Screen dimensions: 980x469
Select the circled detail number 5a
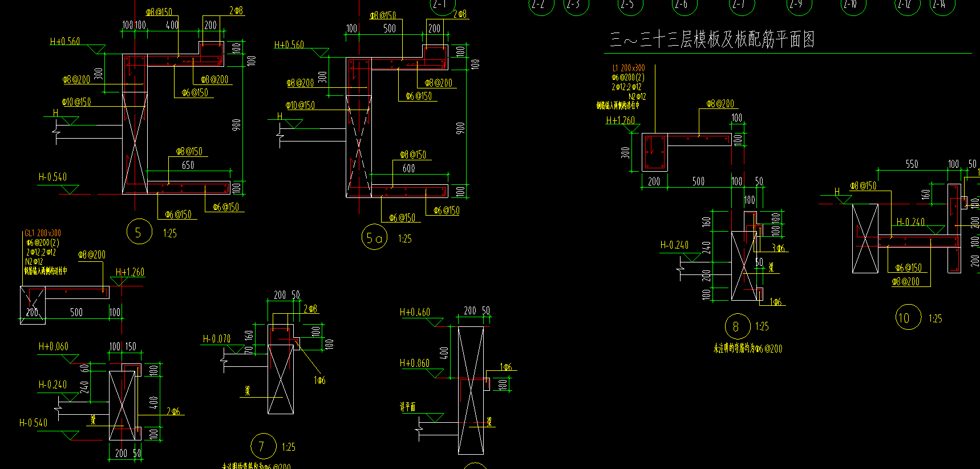pos(374,237)
